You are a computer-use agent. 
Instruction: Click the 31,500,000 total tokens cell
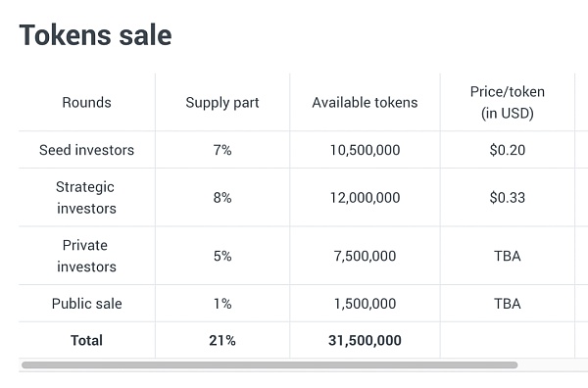coord(365,340)
